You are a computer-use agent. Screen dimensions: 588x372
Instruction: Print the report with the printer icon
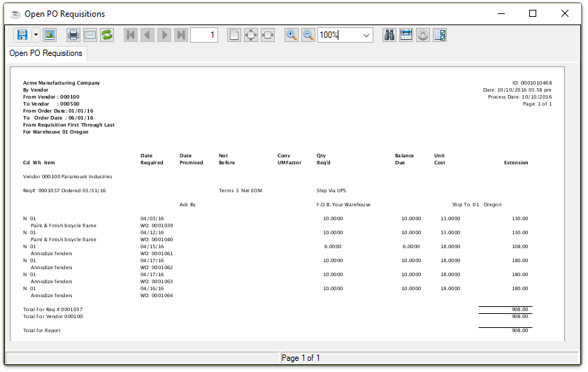pos(73,35)
